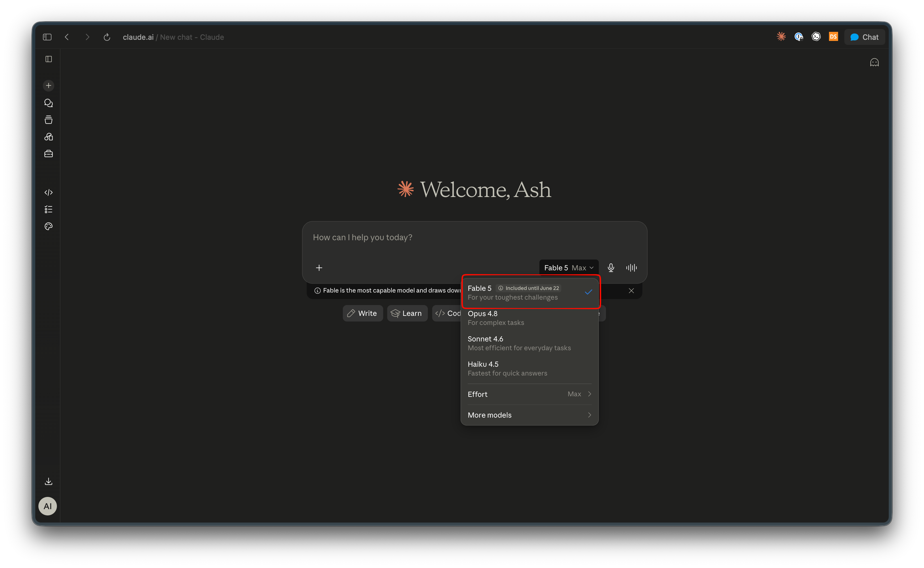Collapse the Claude left sidebar
The width and height of the screenshot is (924, 568).
(48, 59)
